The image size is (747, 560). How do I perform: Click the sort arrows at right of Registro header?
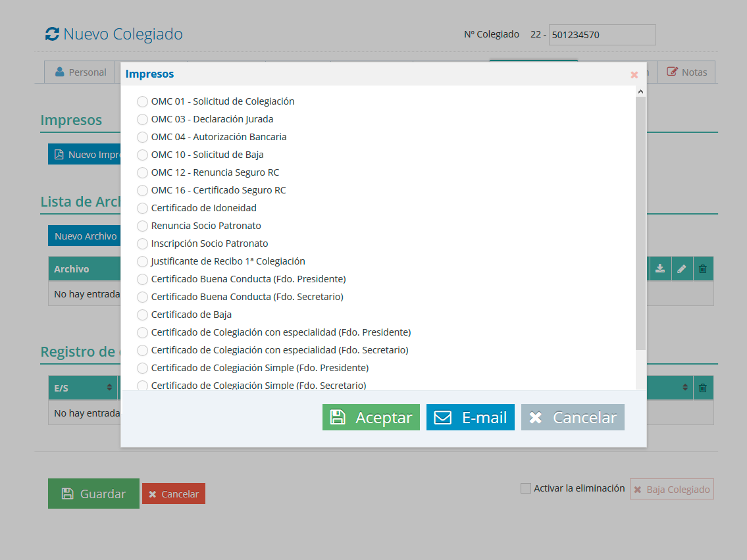point(685,388)
